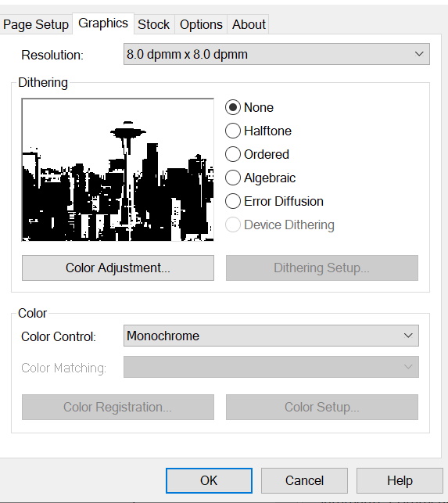The image size is (448, 503).
Task: Select the None dithering option
Action: (x=249, y=107)
